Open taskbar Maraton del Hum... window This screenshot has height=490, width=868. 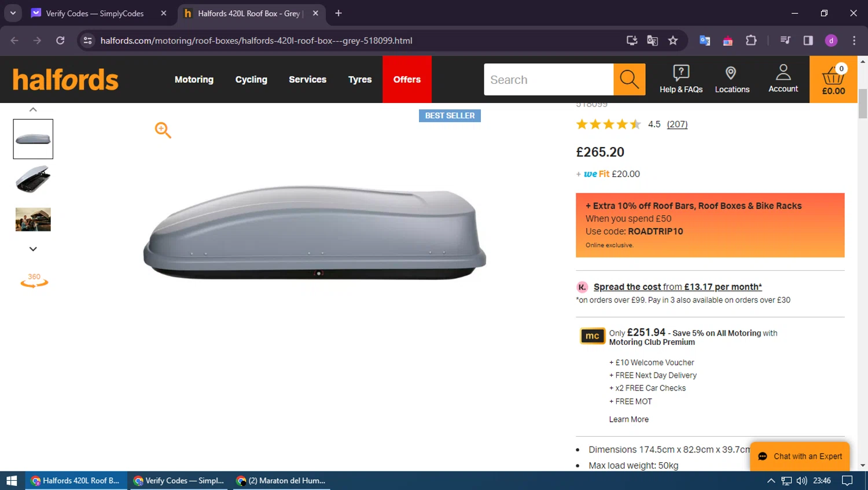tap(281, 481)
